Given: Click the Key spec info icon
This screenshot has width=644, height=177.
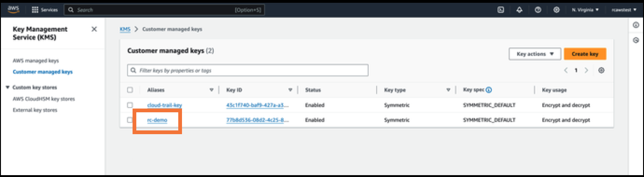Looking at the screenshot, I should pyautogui.click(x=489, y=90).
